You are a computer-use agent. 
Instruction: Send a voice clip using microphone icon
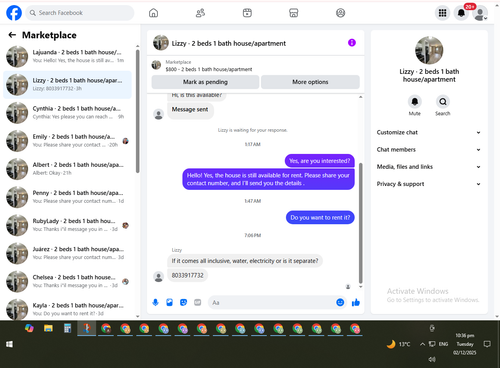tap(155, 302)
